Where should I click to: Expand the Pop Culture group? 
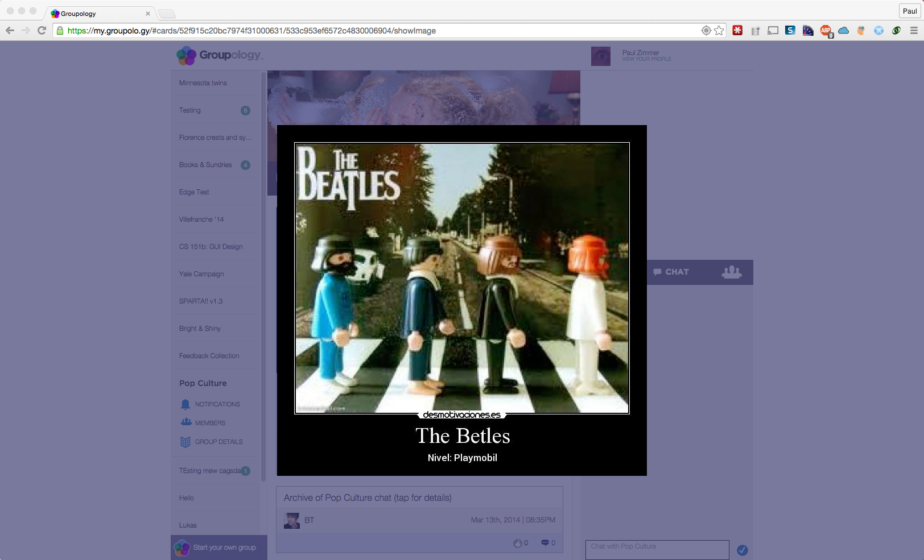[203, 383]
